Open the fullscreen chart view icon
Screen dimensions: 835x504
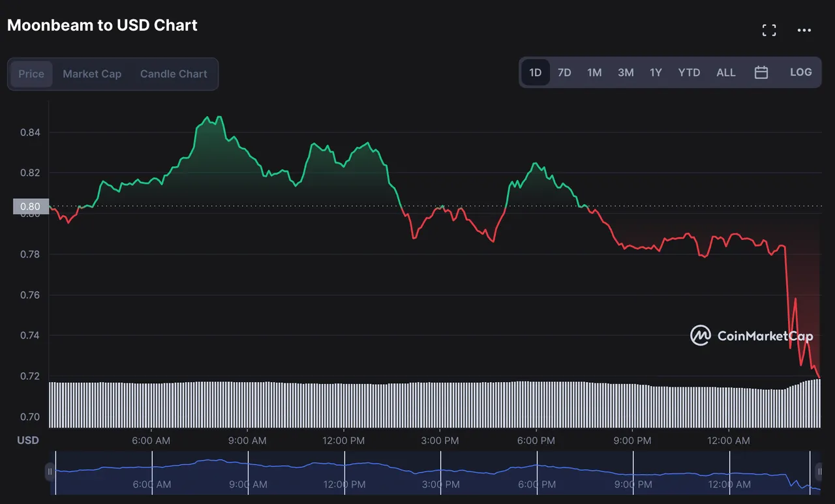coord(769,30)
